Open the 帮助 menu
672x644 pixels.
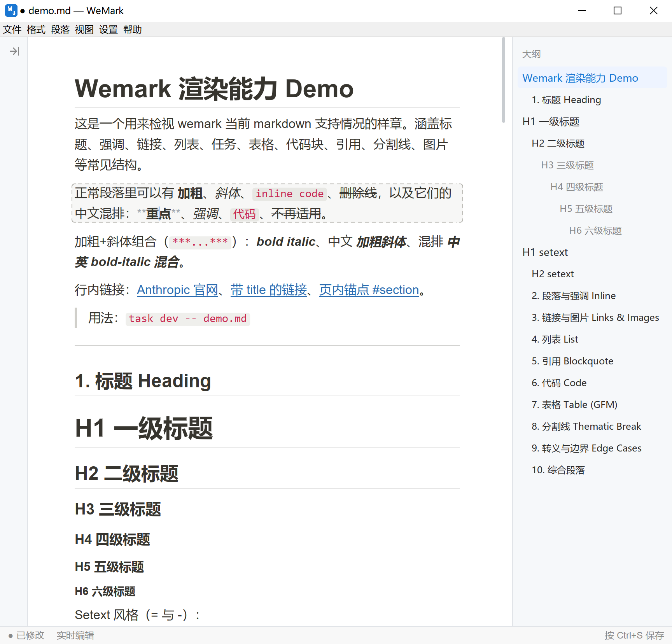pos(133,30)
